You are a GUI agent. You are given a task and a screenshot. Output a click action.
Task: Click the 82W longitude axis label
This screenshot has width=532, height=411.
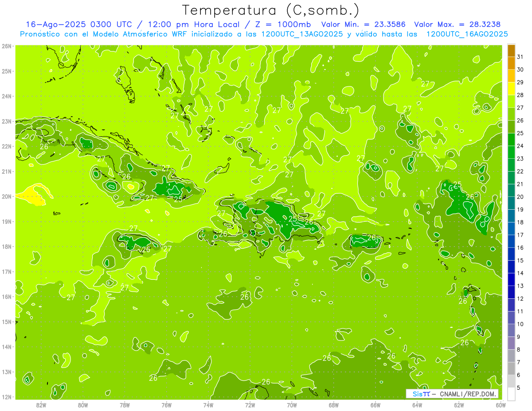click(x=41, y=405)
